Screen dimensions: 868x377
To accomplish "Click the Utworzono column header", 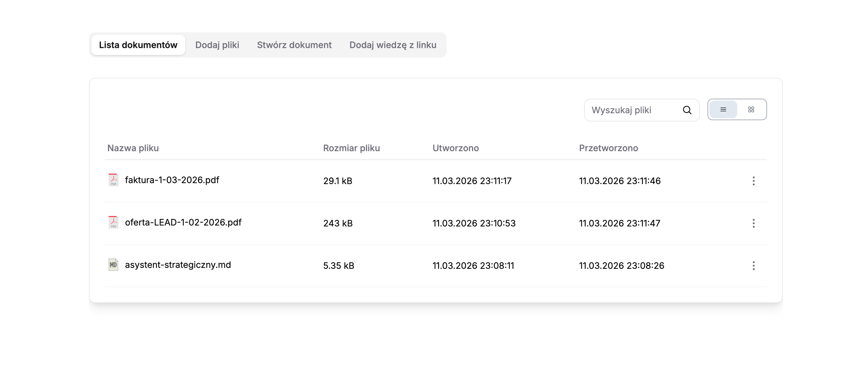I will point(455,148).
